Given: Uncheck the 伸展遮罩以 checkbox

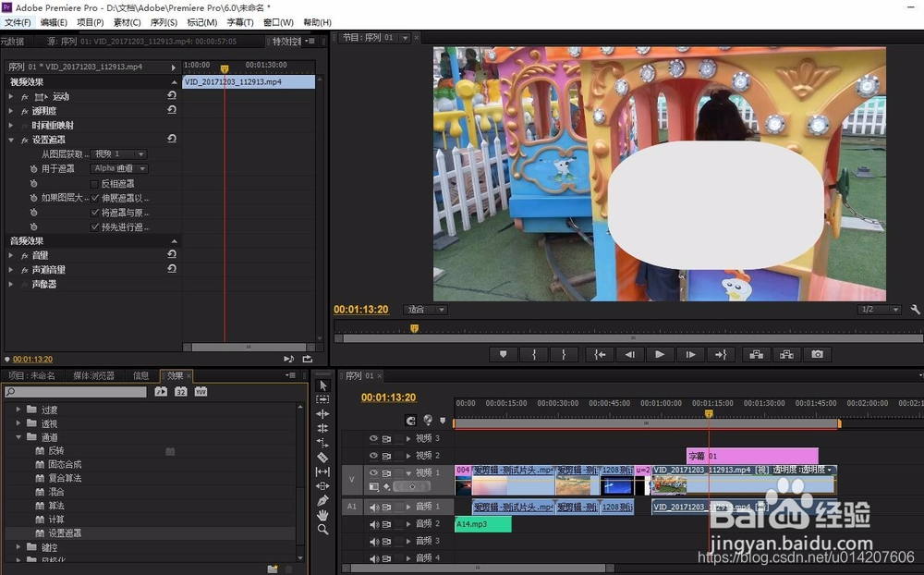Looking at the screenshot, I should (x=94, y=198).
